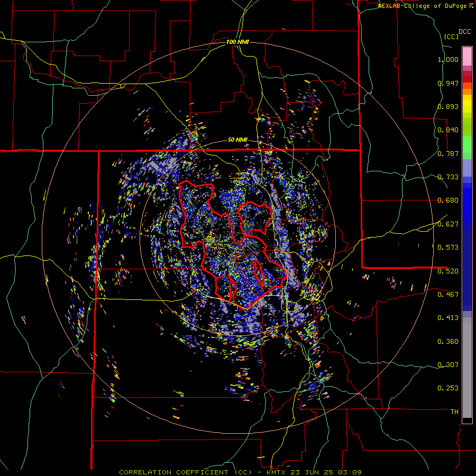Click the 100 NMI range ring label

pos(237,42)
